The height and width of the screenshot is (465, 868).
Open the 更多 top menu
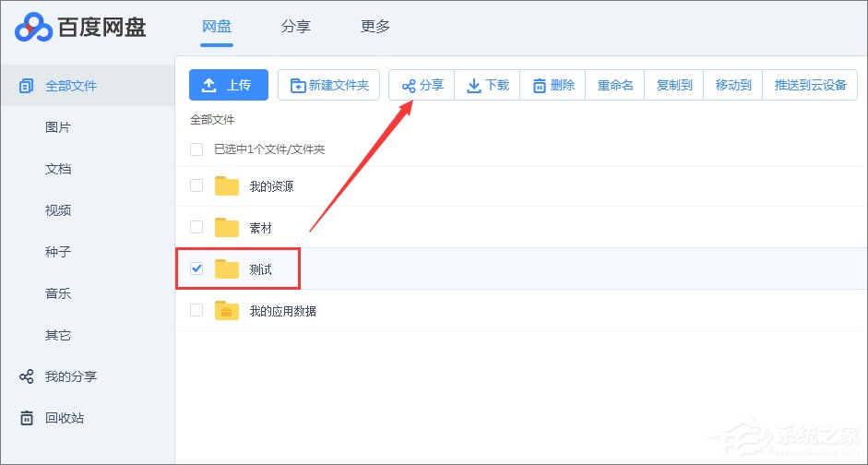pos(375,27)
